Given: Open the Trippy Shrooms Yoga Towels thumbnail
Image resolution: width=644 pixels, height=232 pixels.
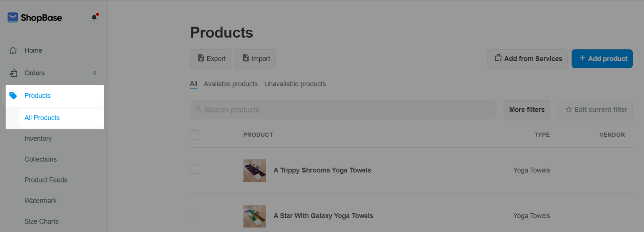Looking at the screenshot, I should [x=254, y=170].
